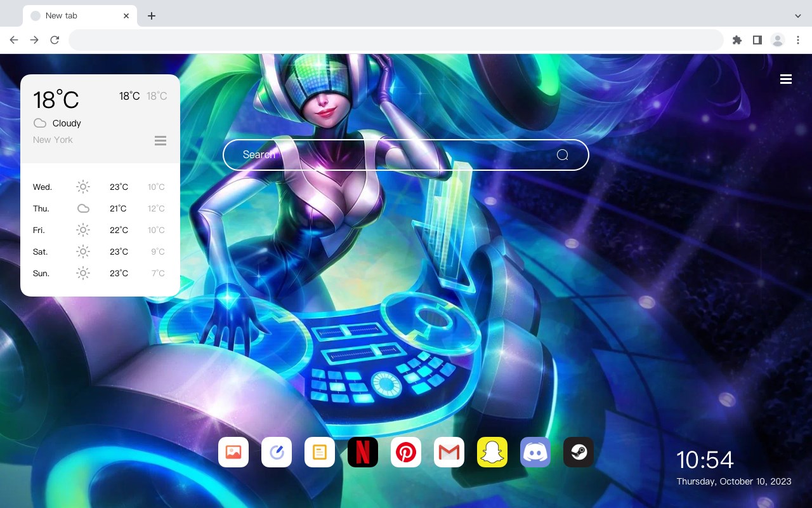Open the Chrome three-dot menu
812x508 pixels.
798,40
